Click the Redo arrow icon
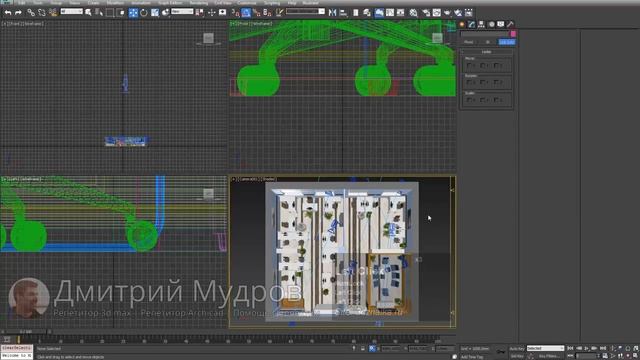 click(x=18, y=13)
